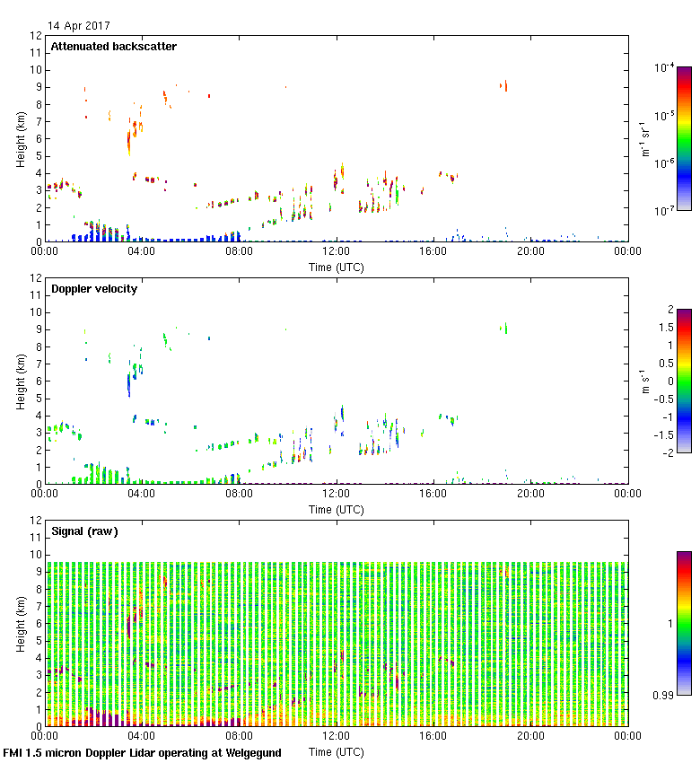Click Height (km) axis label of backscatter plot

click(x=20, y=138)
